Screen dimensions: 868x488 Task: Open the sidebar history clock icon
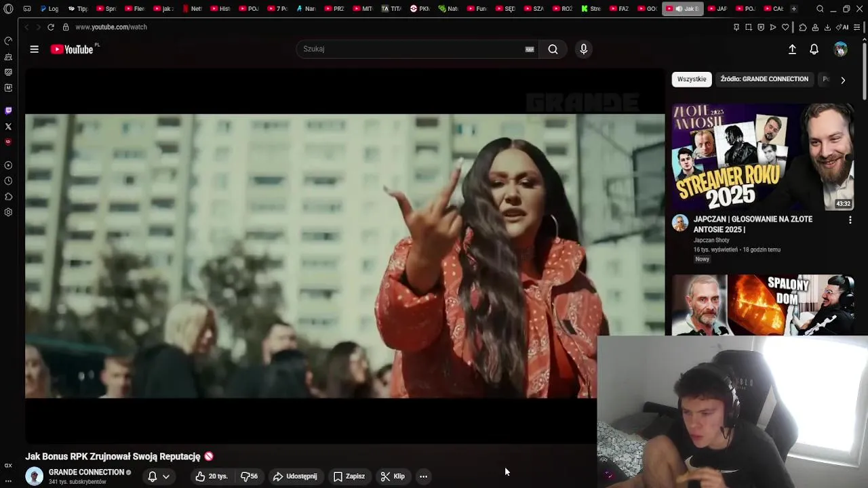(x=8, y=181)
